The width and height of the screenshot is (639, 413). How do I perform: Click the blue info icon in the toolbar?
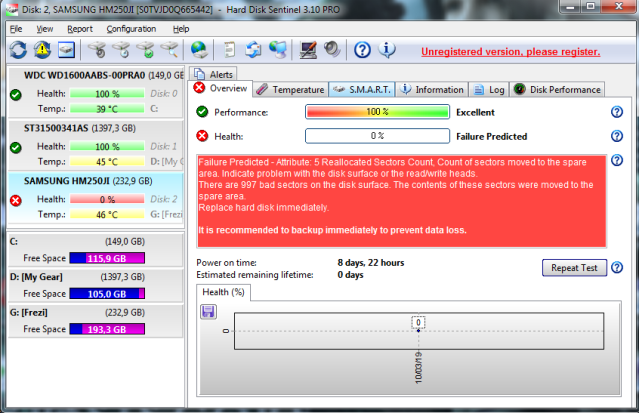click(x=388, y=50)
